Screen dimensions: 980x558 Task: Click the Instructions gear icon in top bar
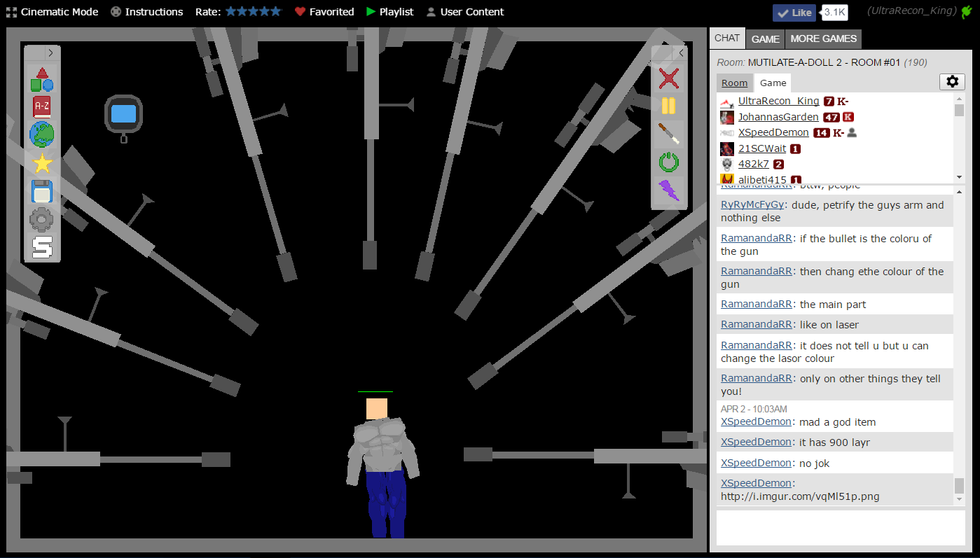(116, 12)
